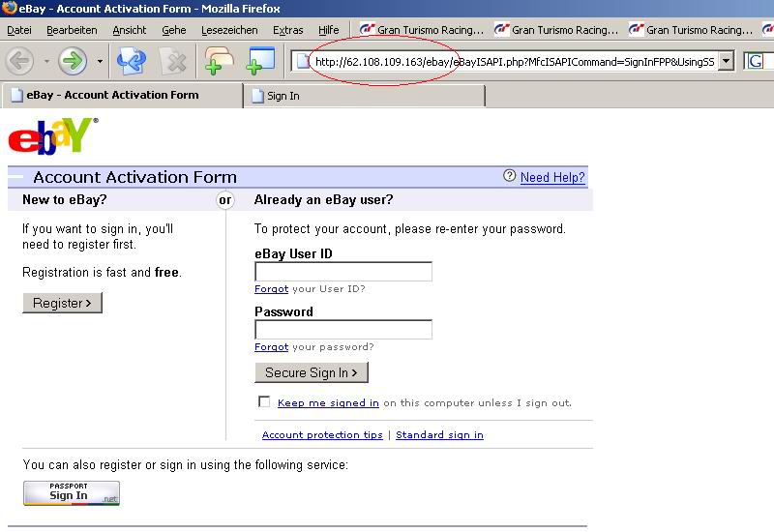
Task: Open the Lesezeichen menu
Action: (229, 30)
